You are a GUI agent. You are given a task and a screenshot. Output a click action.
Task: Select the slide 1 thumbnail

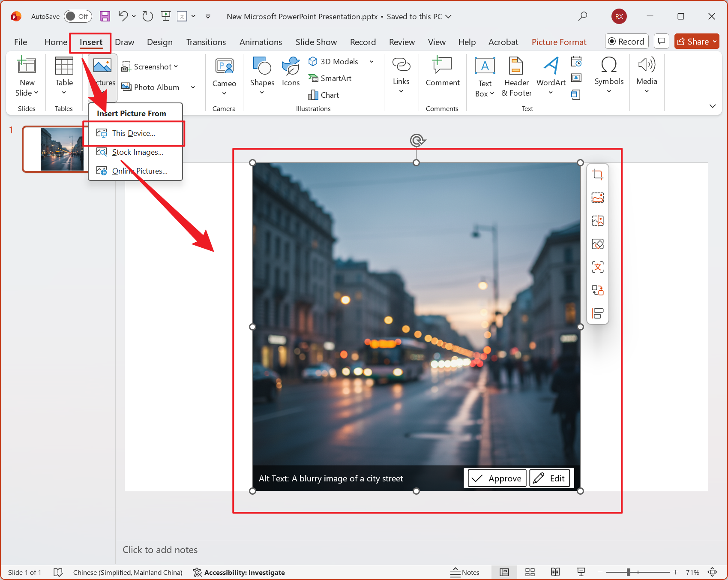[x=54, y=149]
